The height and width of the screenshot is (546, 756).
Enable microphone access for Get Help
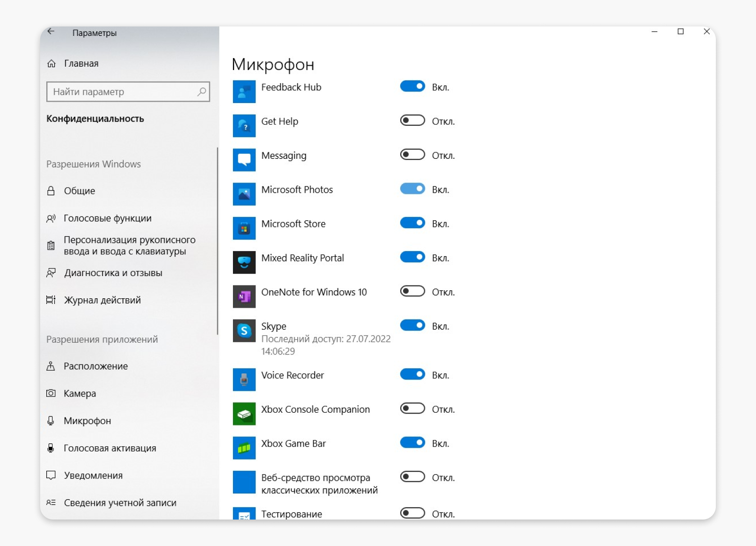tap(412, 121)
